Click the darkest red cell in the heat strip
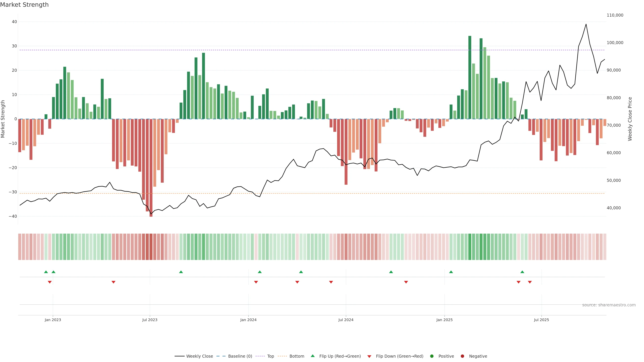The height and width of the screenshot is (362, 644). [x=151, y=247]
